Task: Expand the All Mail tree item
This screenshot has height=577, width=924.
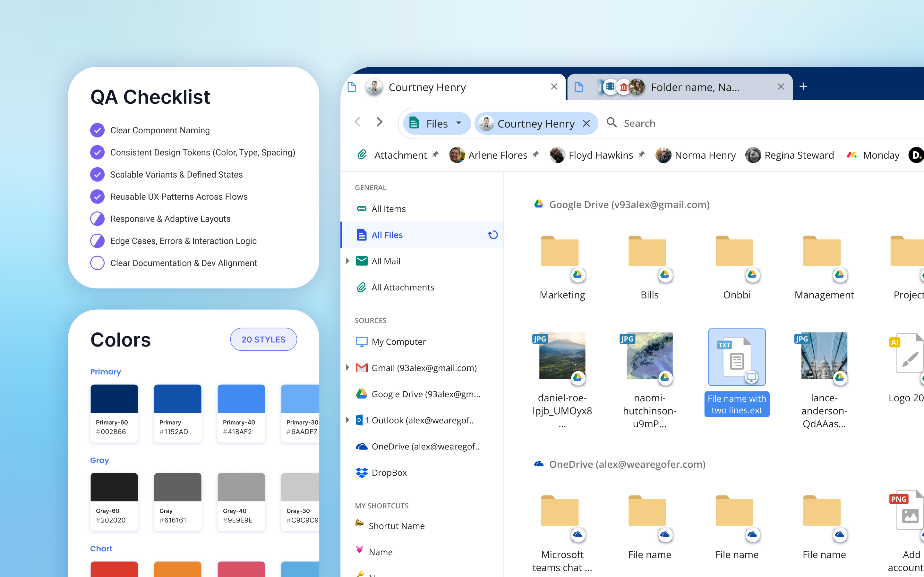Action: click(347, 261)
